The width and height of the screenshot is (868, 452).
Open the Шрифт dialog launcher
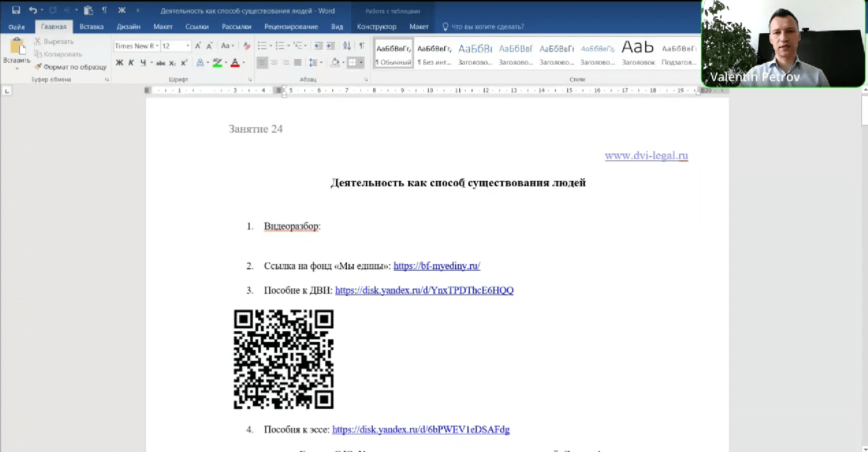(250, 80)
